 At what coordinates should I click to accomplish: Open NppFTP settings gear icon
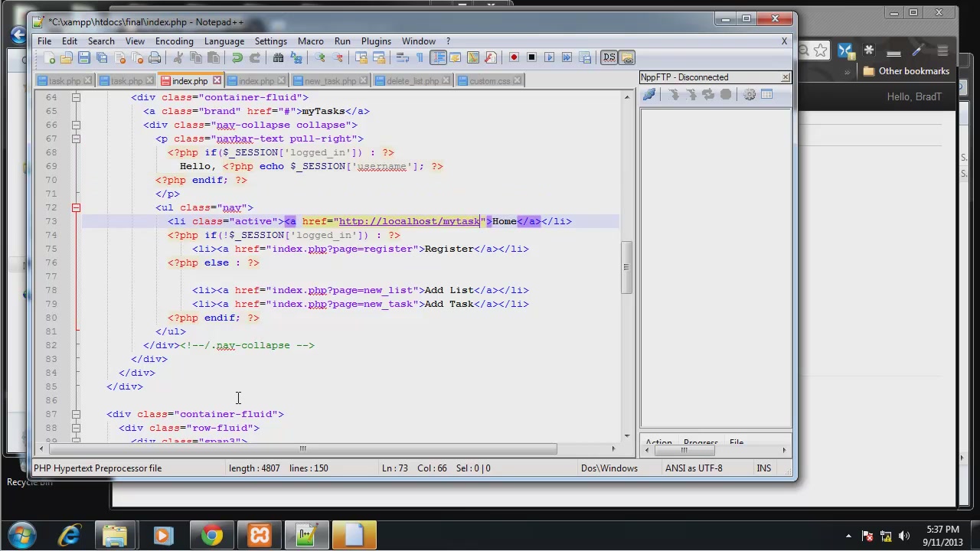(749, 94)
